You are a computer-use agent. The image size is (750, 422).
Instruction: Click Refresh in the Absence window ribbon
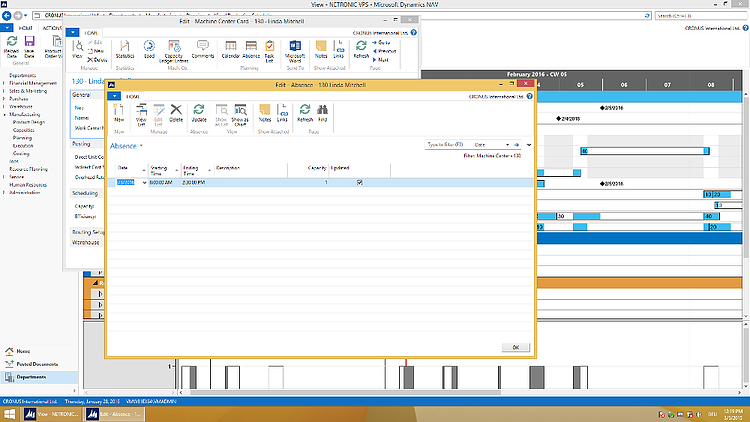pyautogui.click(x=305, y=114)
